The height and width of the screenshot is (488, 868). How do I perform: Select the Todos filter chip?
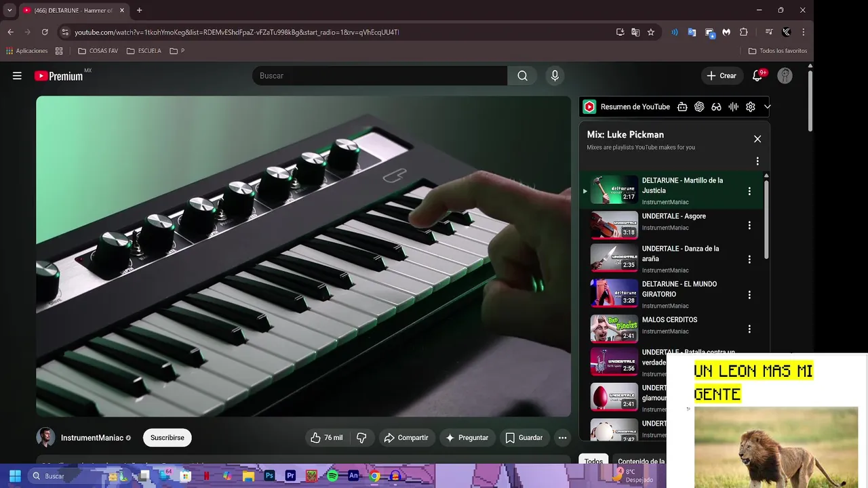(x=593, y=462)
